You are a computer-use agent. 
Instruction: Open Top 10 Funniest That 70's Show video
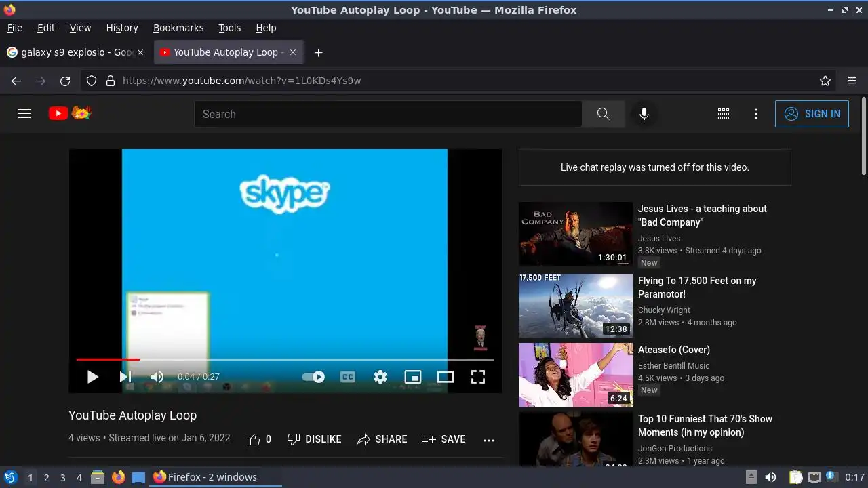click(705, 426)
